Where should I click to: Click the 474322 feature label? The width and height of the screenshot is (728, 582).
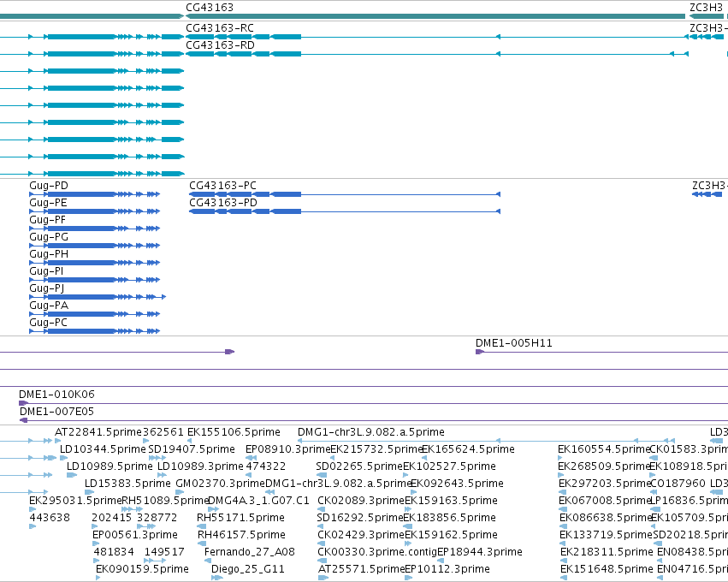coord(265,466)
